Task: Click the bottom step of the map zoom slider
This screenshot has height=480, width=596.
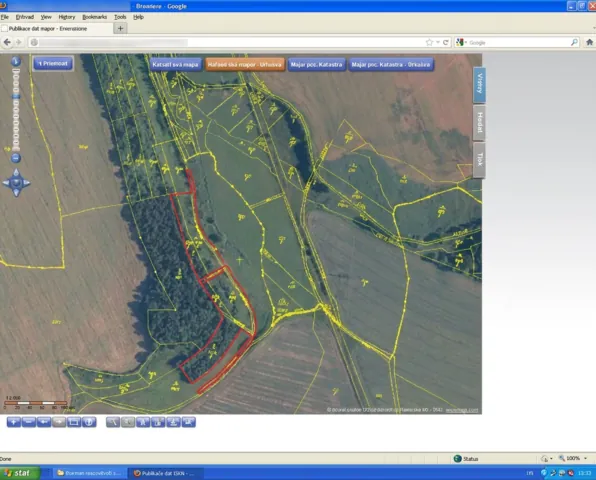Action: [x=16, y=148]
